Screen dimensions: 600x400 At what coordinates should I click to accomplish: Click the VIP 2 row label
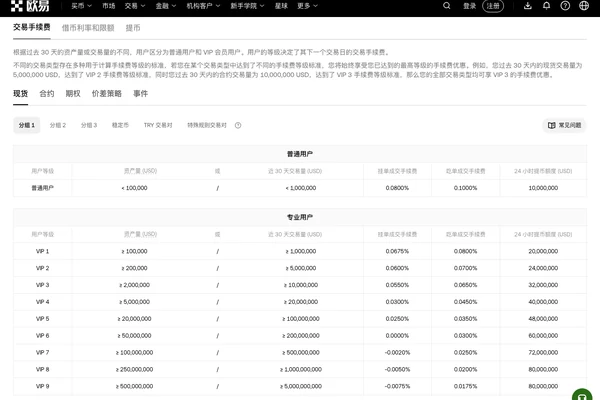[42, 268]
